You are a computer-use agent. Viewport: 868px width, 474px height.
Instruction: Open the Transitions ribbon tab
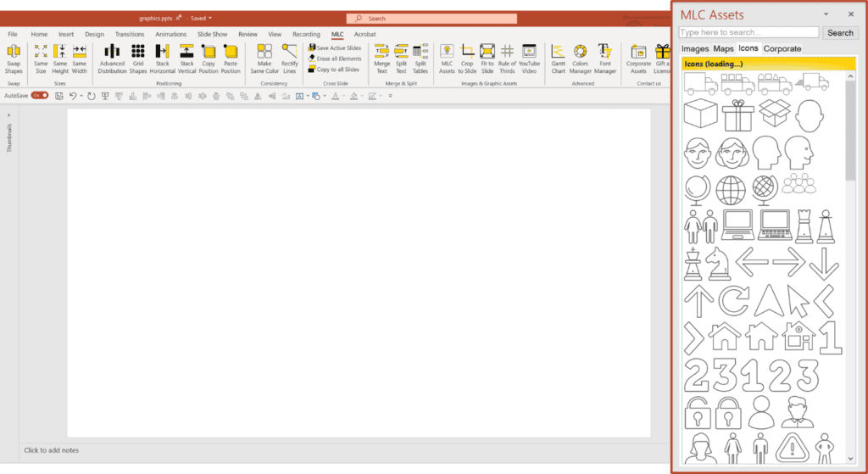pyautogui.click(x=129, y=34)
